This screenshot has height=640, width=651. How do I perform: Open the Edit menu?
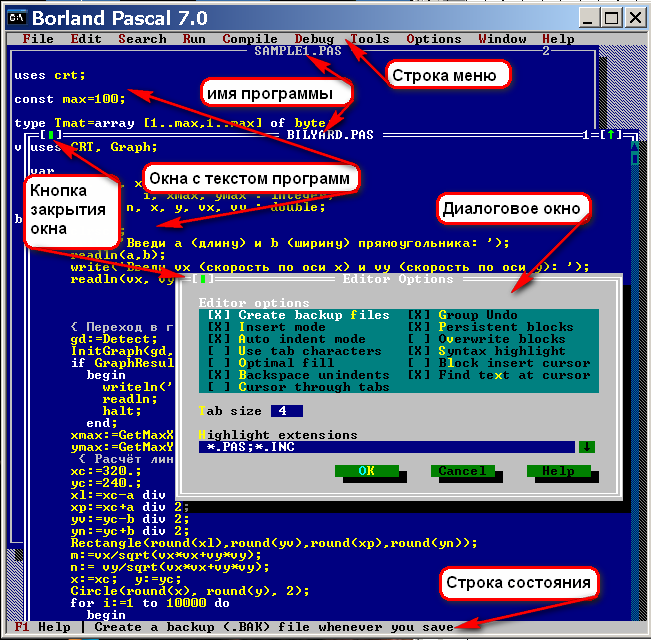(x=86, y=39)
